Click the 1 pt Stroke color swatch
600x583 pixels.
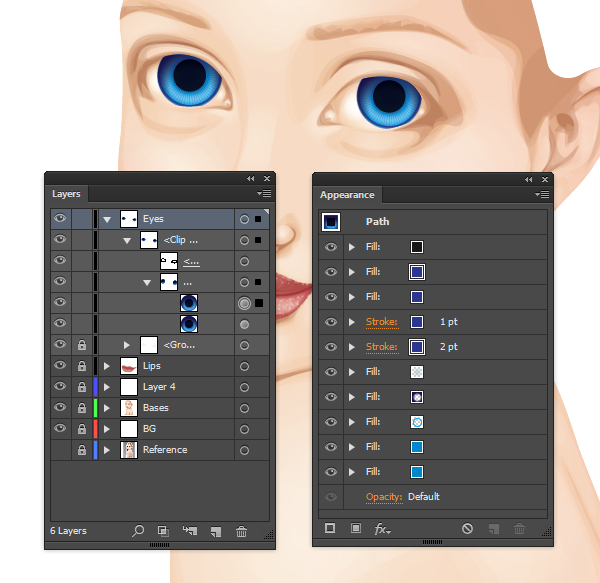[x=417, y=322]
